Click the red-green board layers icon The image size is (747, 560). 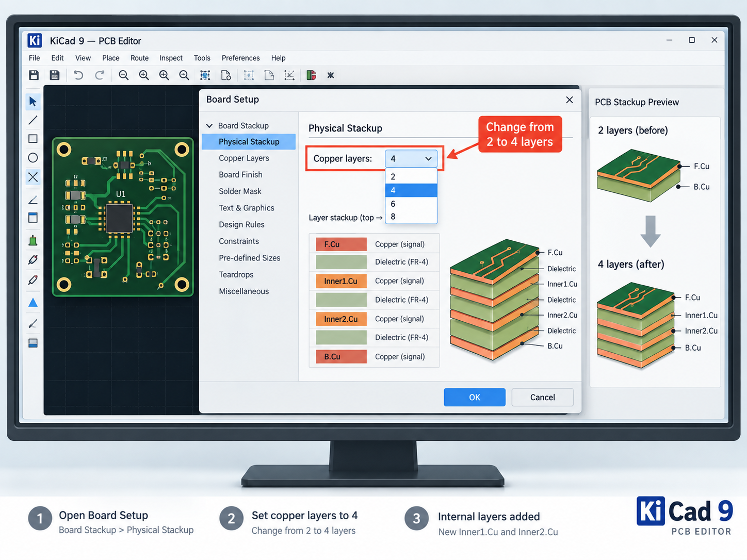point(311,75)
